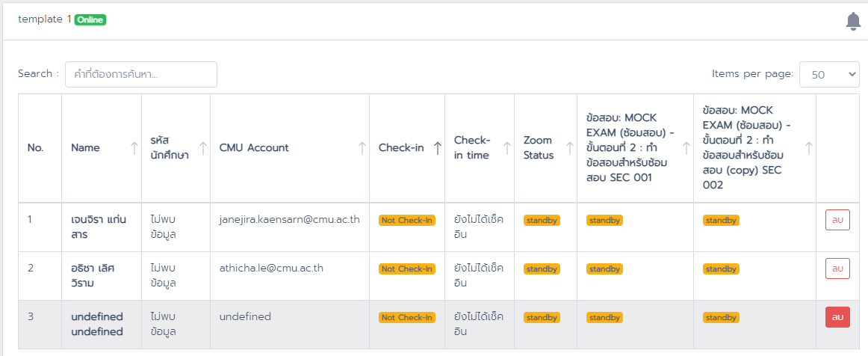
Task: Open the Items per page dropdown
Action: (x=829, y=74)
